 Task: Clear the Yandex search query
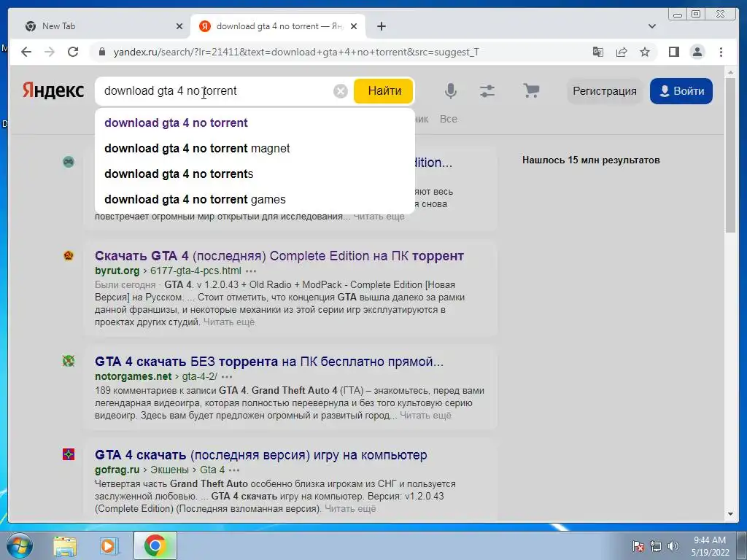tap(340, 91)
